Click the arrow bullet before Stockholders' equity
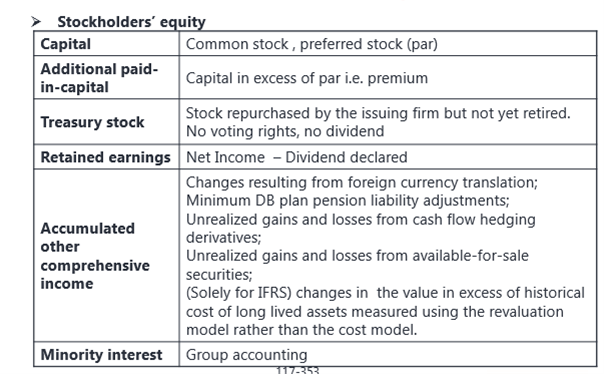 click(36, 22)
